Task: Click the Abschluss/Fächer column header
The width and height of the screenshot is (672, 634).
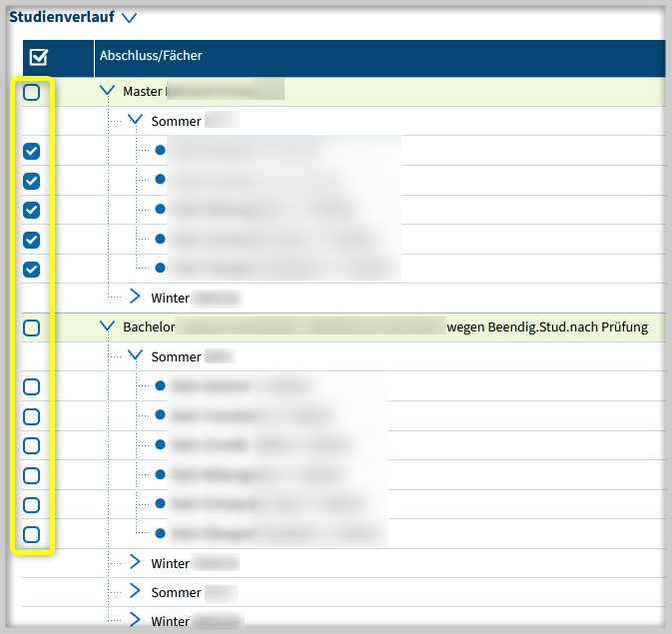Action: [151, 55]
